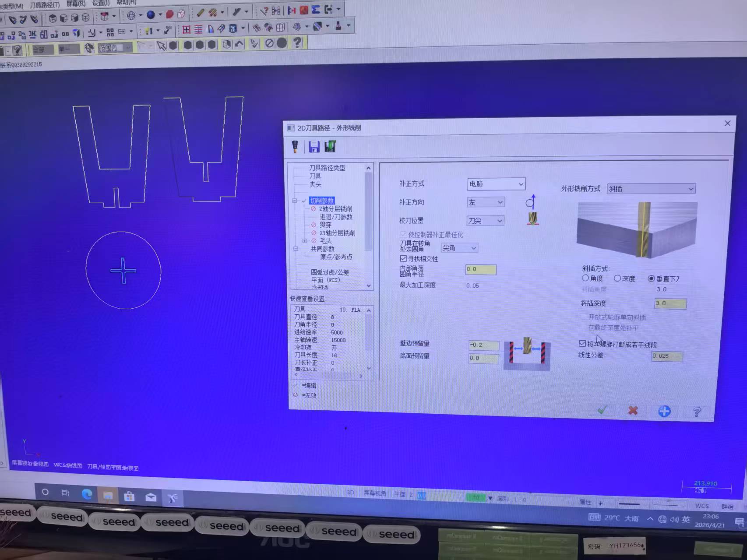747x560 pixels.
Task: Toggle the 寻找相交性 checkbox
Action: click(x=403, y=259)
